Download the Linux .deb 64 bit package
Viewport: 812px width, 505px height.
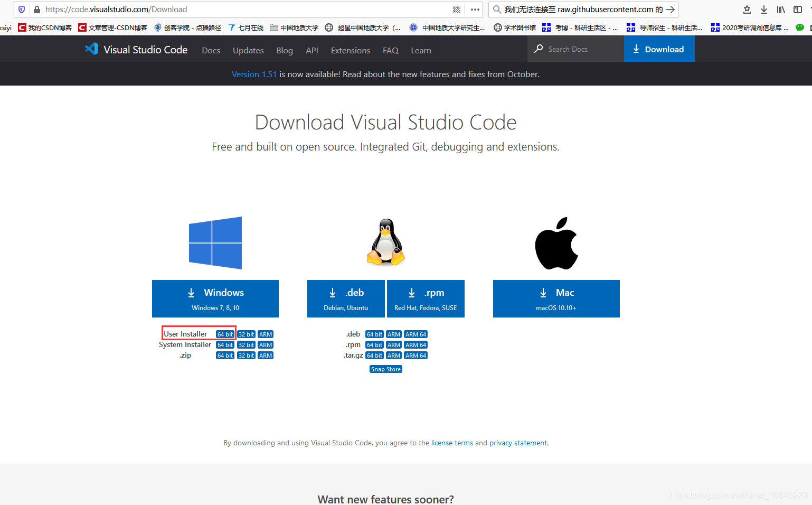pos(374,334)
